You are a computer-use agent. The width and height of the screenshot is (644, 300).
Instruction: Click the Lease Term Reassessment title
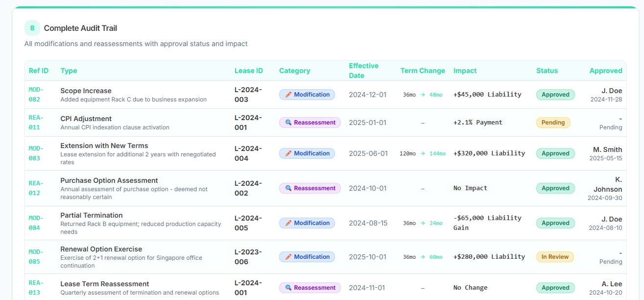(105, 284)
